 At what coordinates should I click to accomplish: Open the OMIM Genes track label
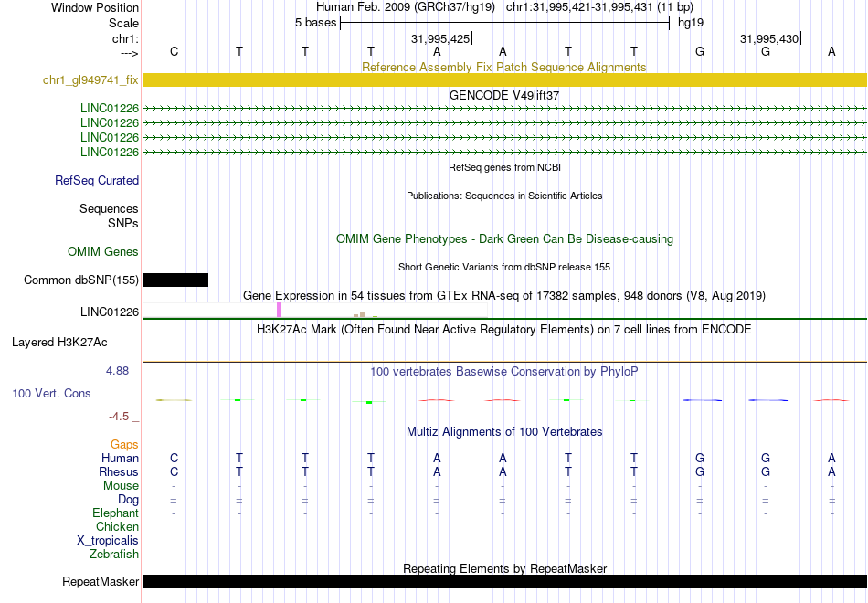103,251
